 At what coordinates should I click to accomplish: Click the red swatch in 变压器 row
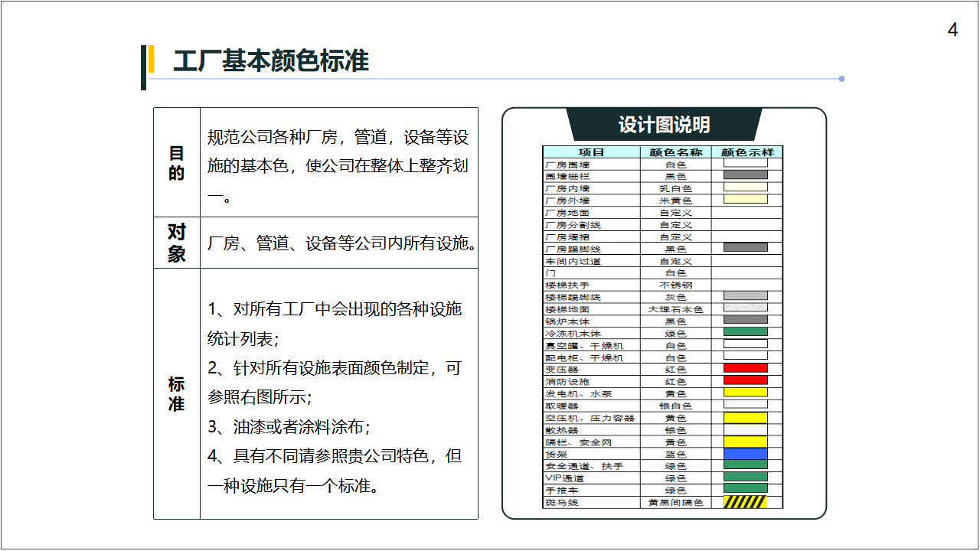745,368
